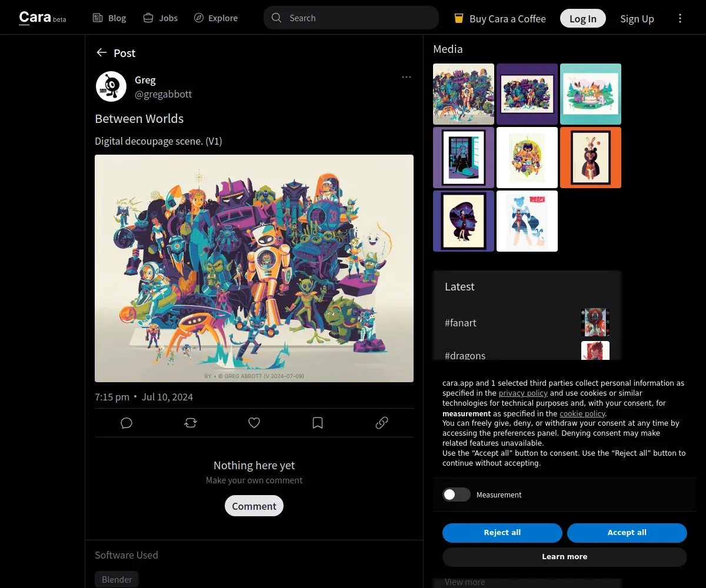The image size is (706, 588).
Task: Open the window scene media thumbnail
Action: point(464,158)
